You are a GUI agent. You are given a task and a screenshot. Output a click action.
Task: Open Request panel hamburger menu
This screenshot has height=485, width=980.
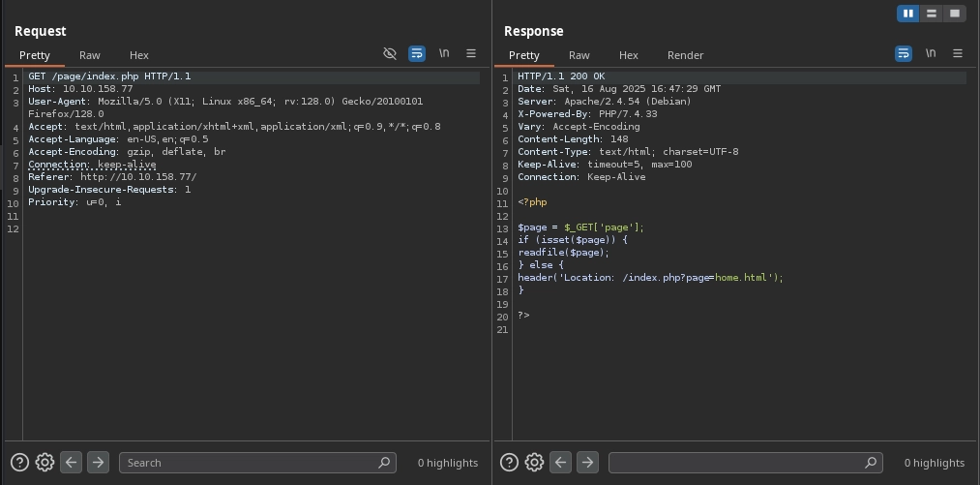click(x=471, y=54)
